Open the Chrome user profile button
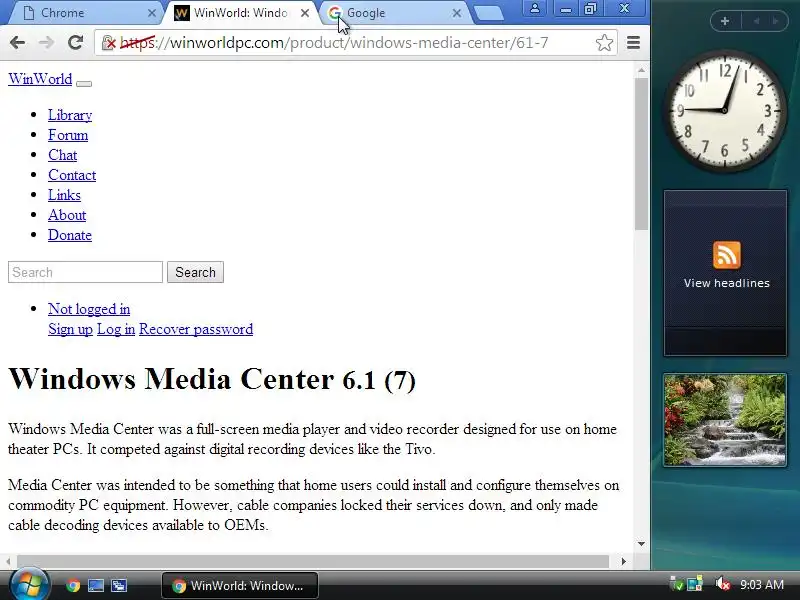 535,9
